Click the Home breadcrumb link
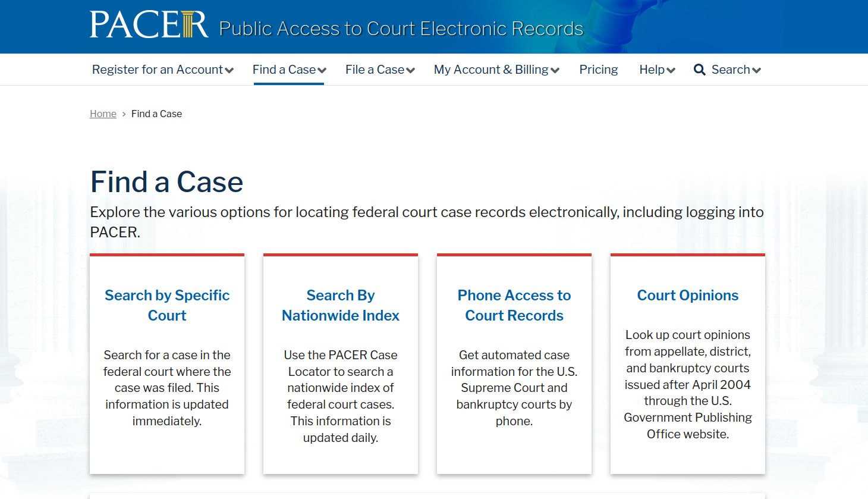This screenshot has width=868, height=499. click(103, 114)
